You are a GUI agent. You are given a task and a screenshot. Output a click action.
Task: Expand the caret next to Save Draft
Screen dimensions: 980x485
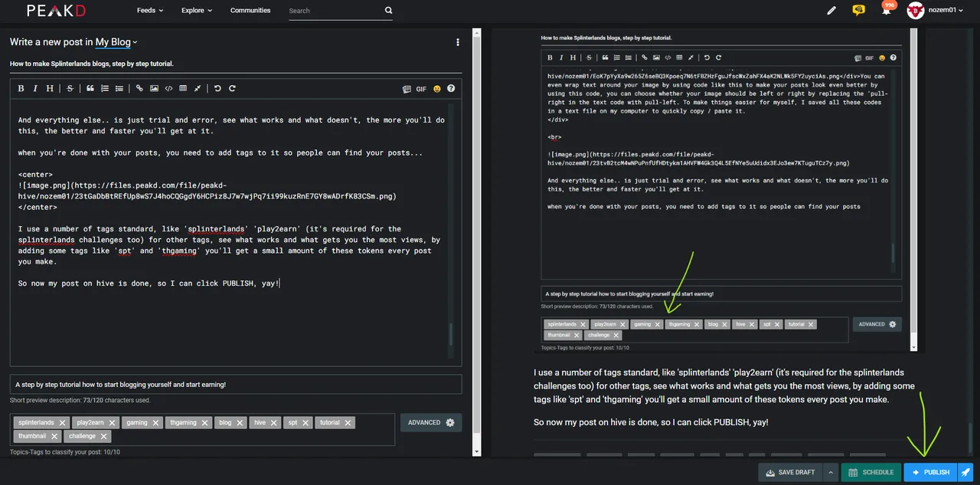point(829,472)
